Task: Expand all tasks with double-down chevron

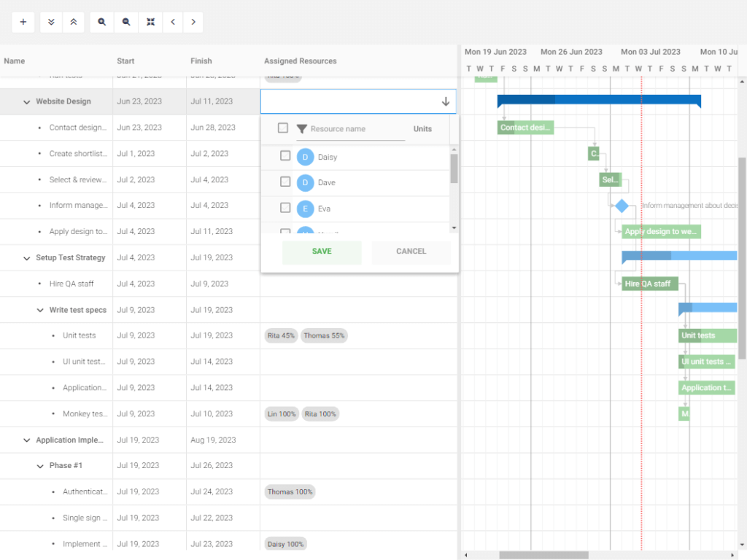Action: coord(52,22)
